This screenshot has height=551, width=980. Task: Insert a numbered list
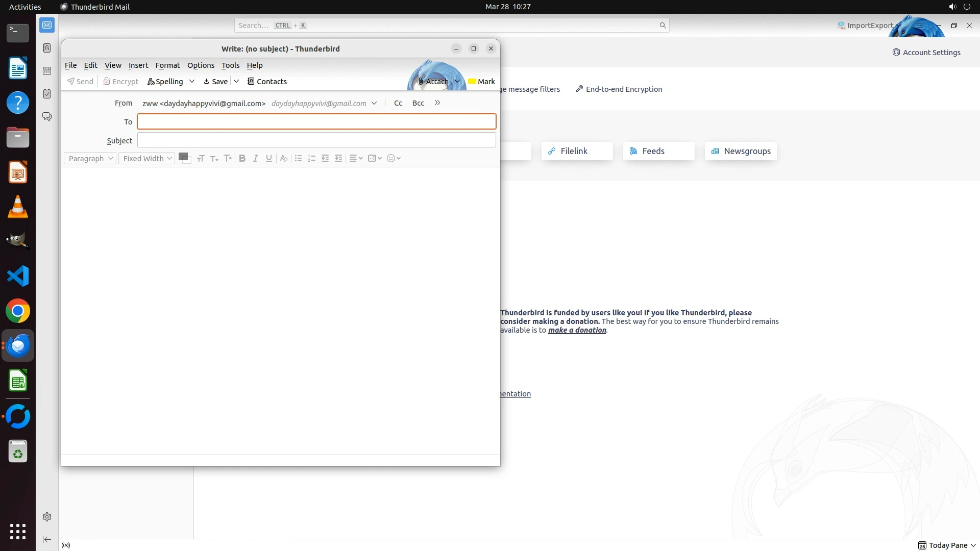(312, 158)
